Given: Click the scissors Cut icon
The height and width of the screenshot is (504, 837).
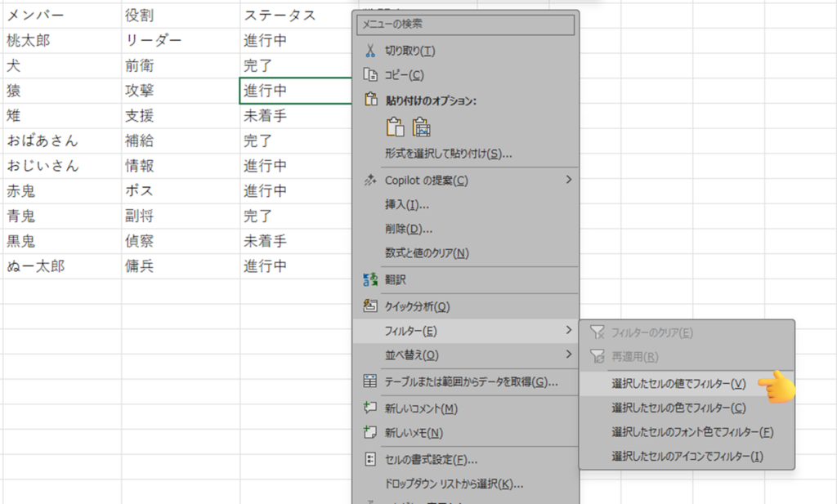Looking at the screenshot, I should [x=369, y=51].
